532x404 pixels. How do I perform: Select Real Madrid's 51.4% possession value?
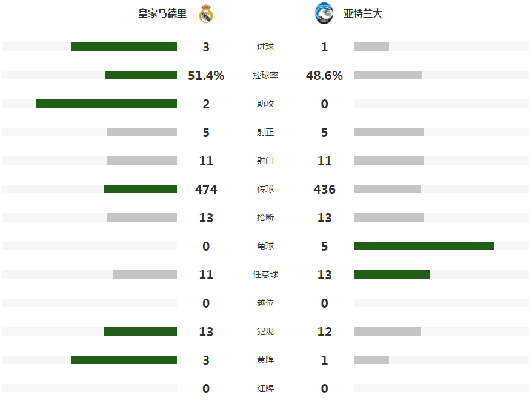[x=206, y=75]
